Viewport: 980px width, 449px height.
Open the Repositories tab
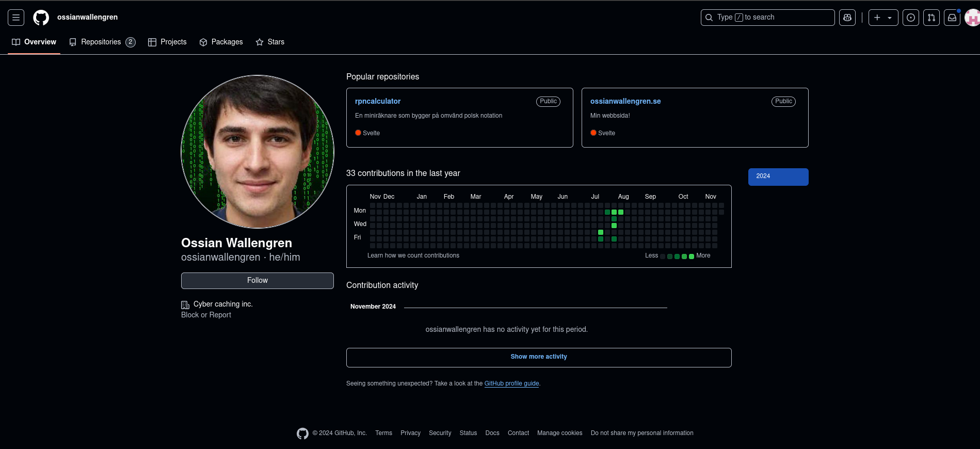102,42
